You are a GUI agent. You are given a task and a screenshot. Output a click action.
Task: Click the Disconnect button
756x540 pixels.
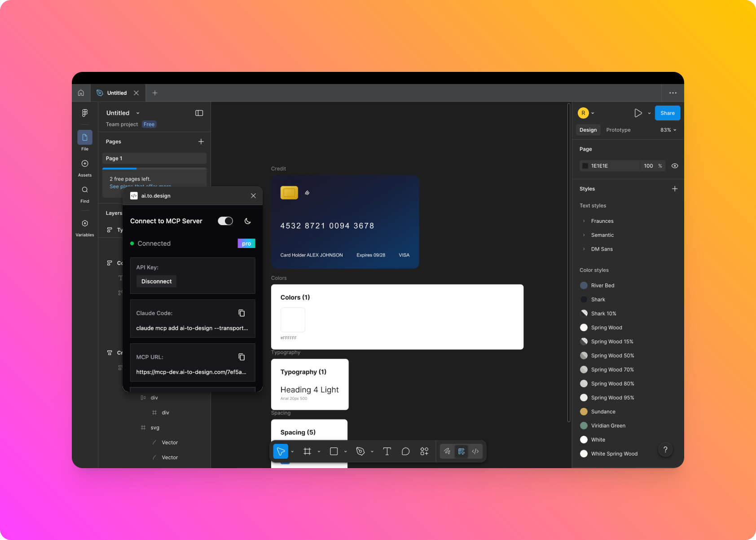point(157,281)
